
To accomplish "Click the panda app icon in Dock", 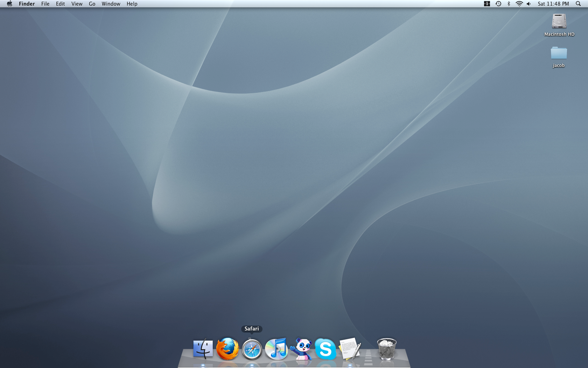I will [x=301, y=349].
